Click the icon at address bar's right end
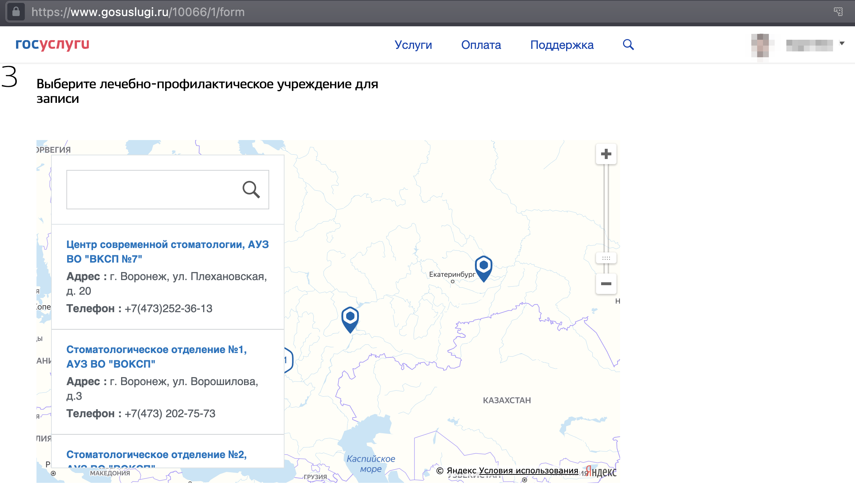The width and height of the screenshot is (855, 504). pos(838,12)
